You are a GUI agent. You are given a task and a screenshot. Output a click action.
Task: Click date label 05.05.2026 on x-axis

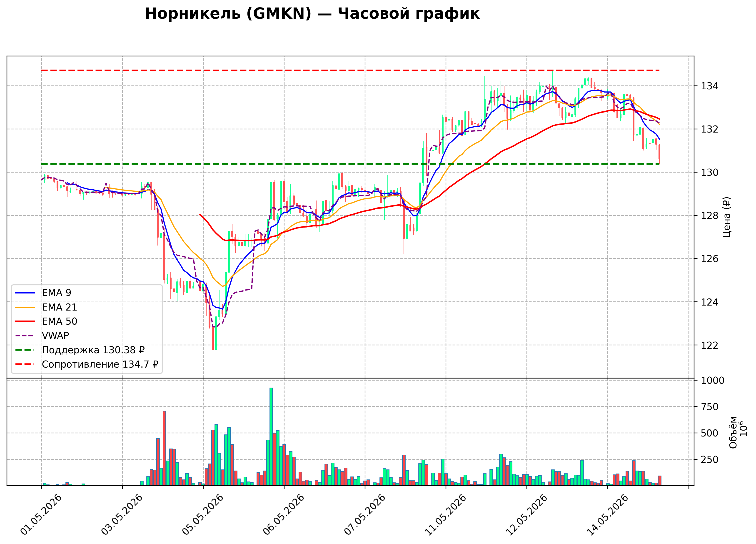(203, 515)
